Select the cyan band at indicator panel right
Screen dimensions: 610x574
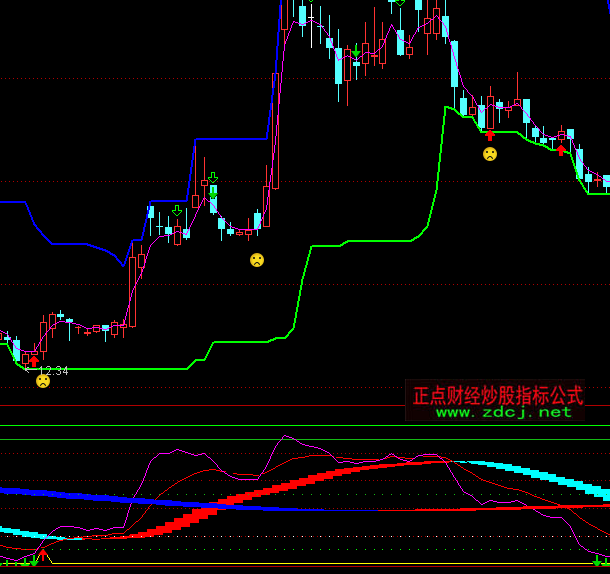(560, 478)
